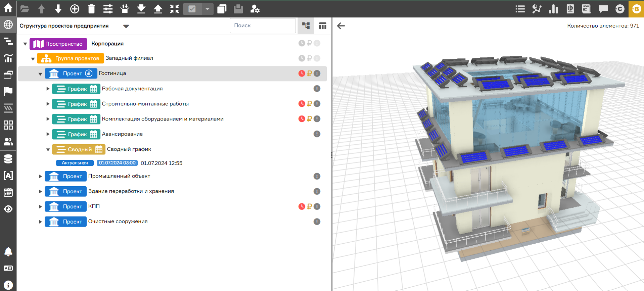Click the copy icon in toolbar
The image size is (644, 291).
(x=222, y=9)
